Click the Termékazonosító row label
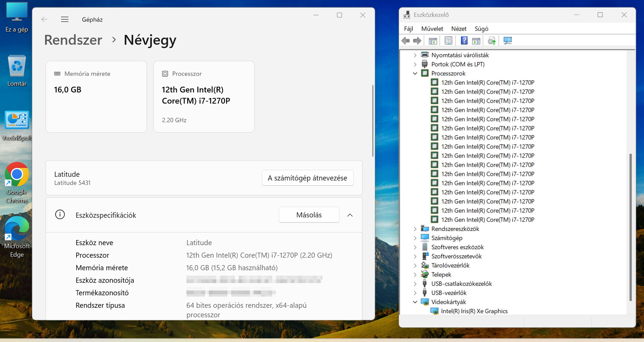Image resolution: width=644 pixels, height=342 pixels. [x=102, y=293]
